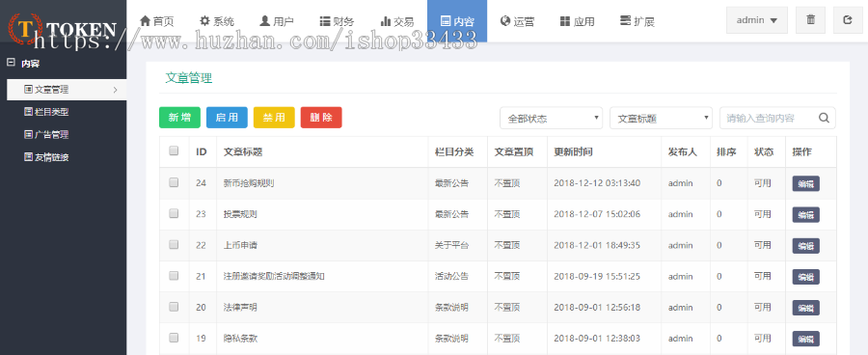Click the 新币抢购规则 article title
Viewport: 868px width, 355px height.
pyautogui.click(x=249, y=183)
